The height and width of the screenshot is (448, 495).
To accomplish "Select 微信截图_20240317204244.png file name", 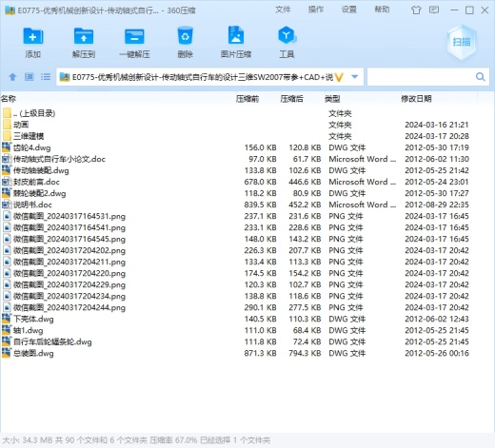I will (x=69, y=307).
